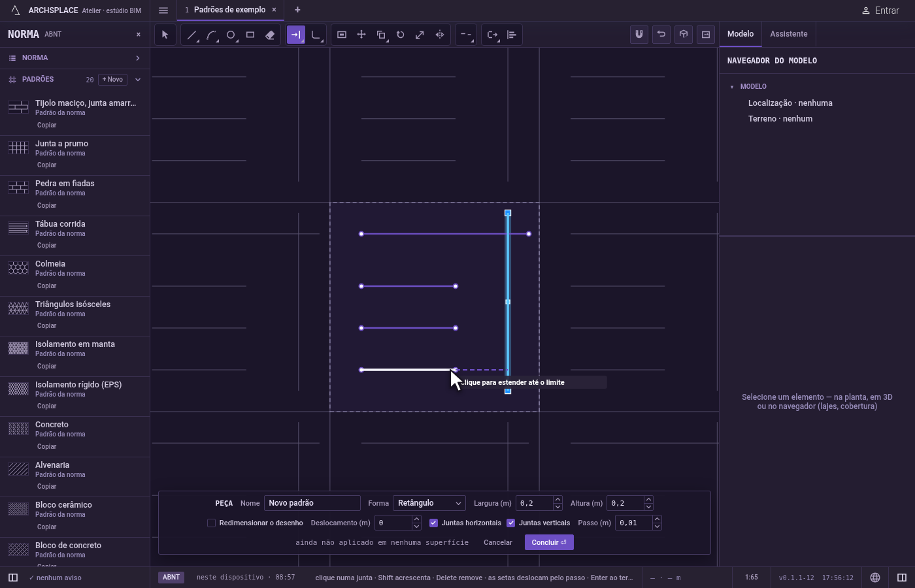915x588 pixels.
Task: Add a new tab with plus
Action: point(297,10)
